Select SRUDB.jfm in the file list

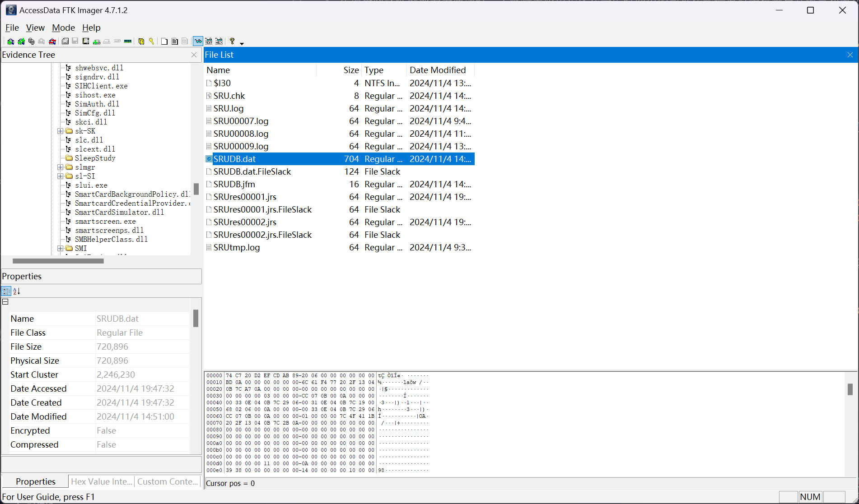coord(340,184)
